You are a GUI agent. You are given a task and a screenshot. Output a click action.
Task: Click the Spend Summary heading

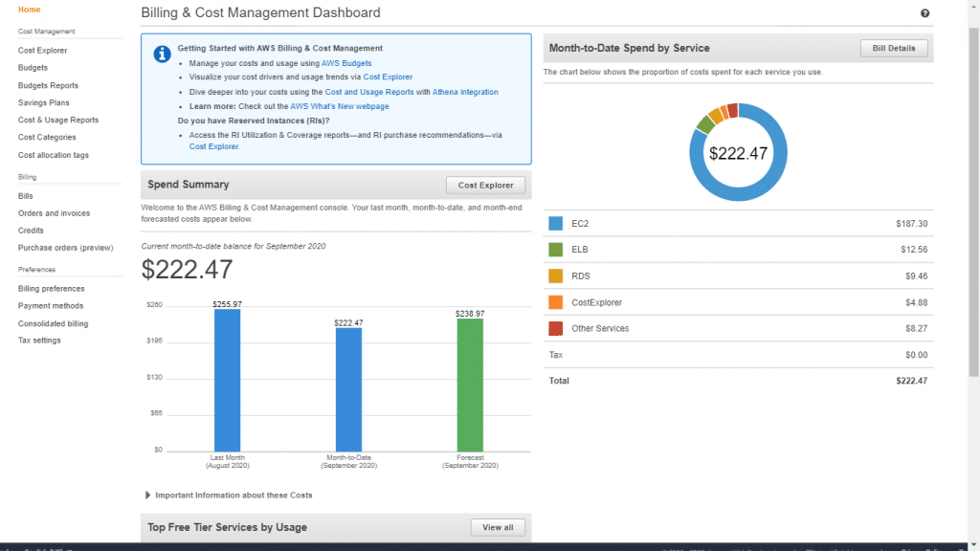tap(189, 185)
